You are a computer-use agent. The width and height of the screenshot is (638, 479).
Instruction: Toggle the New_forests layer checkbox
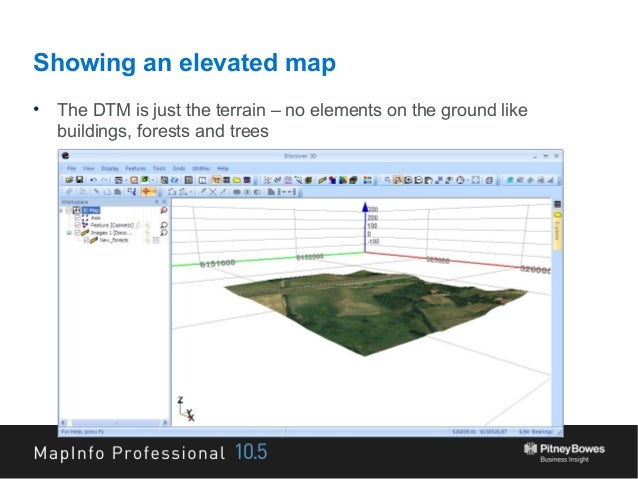click(86, 240)
